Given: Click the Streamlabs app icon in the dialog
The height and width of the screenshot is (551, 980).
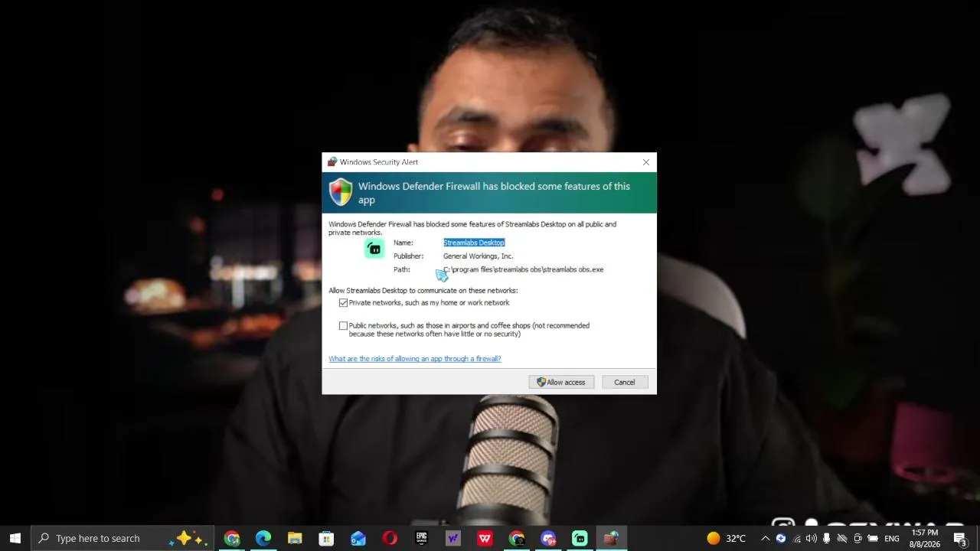Looking at the screenshot, I should (x=374, y=249).
